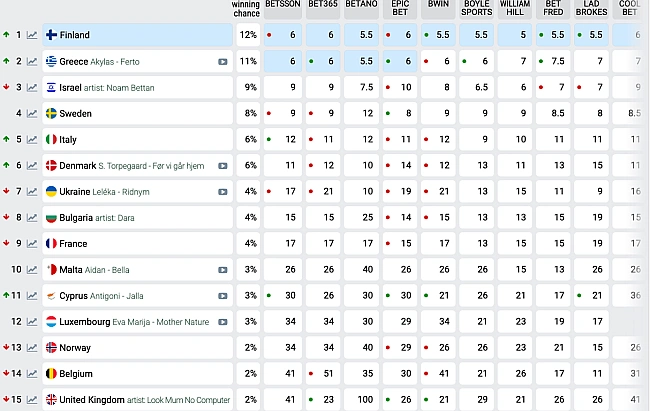Open the Israel entry link
Screen dimensions: 650x411
(77, 87)
